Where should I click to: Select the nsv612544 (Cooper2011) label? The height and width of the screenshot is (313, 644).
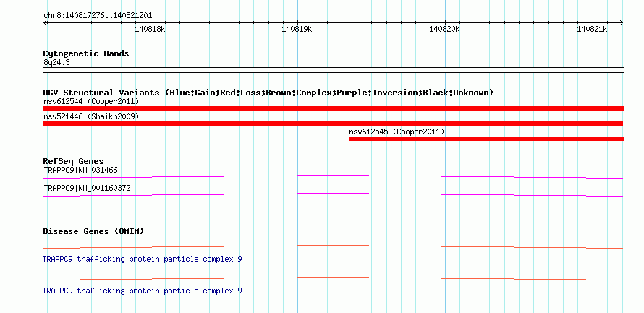91,101
